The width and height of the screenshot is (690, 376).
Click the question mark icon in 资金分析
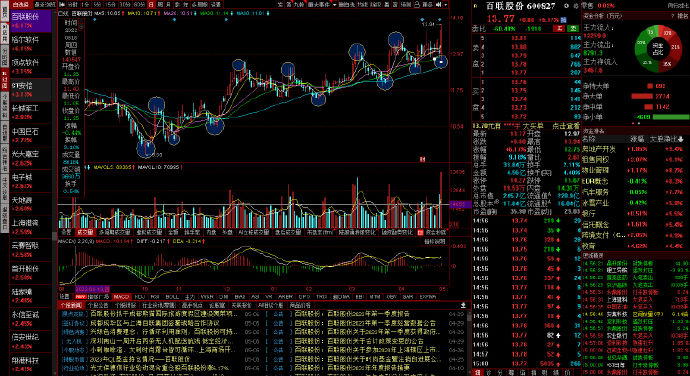click(x=672, y=16)
